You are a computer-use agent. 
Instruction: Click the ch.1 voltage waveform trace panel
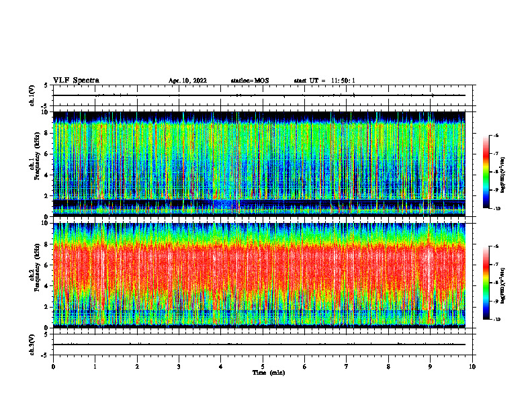263,95
